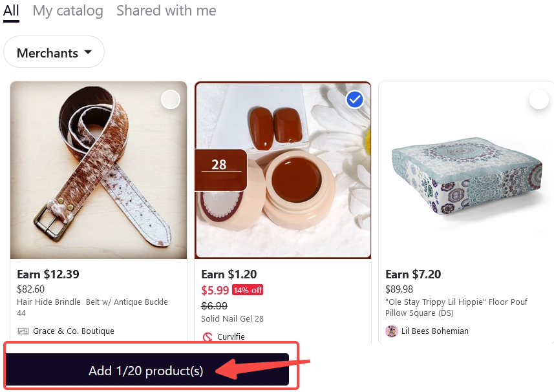Select the Hair Hide Brindle Belt via its circle

pyautogui.click(x=170, y=99)
